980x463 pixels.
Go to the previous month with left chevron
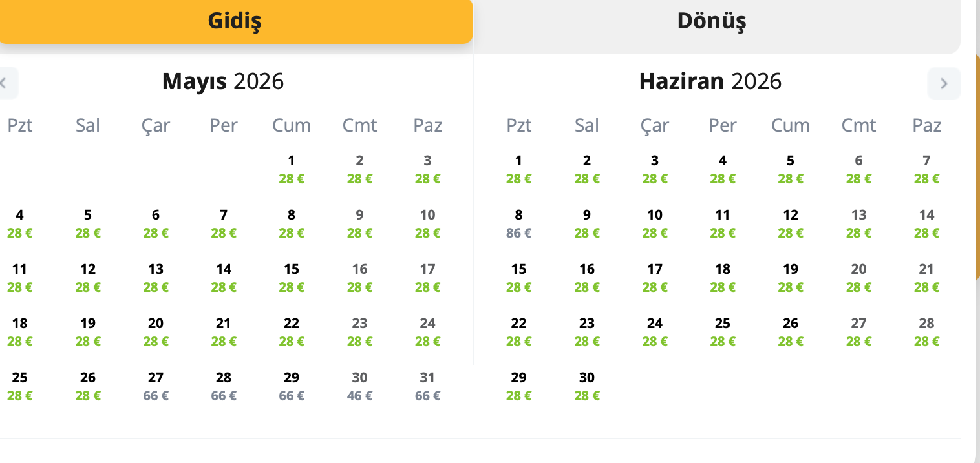point(5,83)
